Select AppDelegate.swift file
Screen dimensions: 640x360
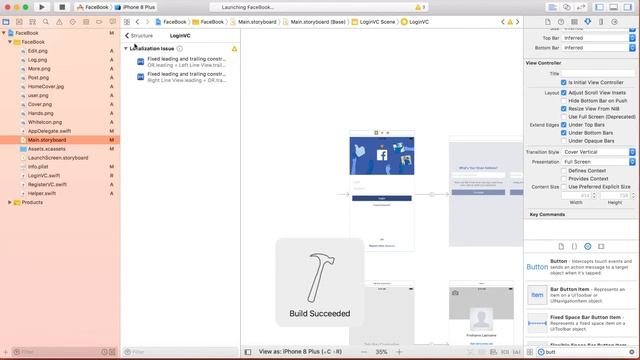[49, 131]
